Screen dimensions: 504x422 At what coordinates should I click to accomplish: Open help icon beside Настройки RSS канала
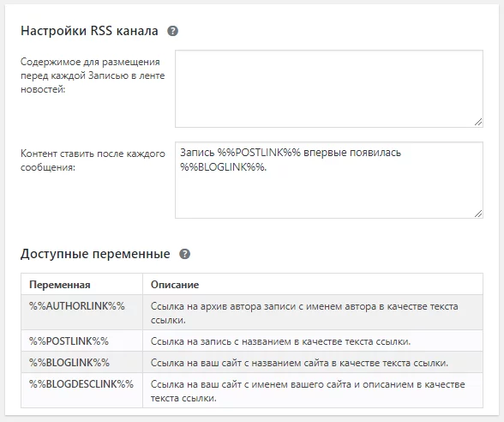[172, 31]
